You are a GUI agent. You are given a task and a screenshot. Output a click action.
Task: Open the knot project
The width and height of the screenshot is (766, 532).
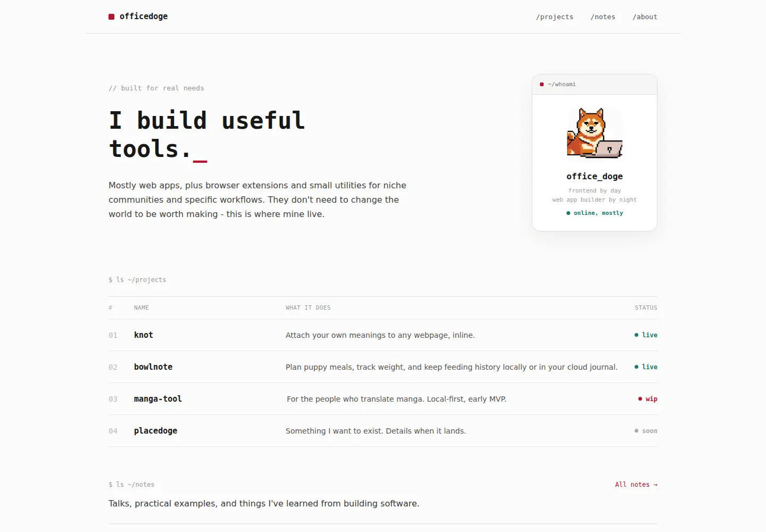(144, 335)
